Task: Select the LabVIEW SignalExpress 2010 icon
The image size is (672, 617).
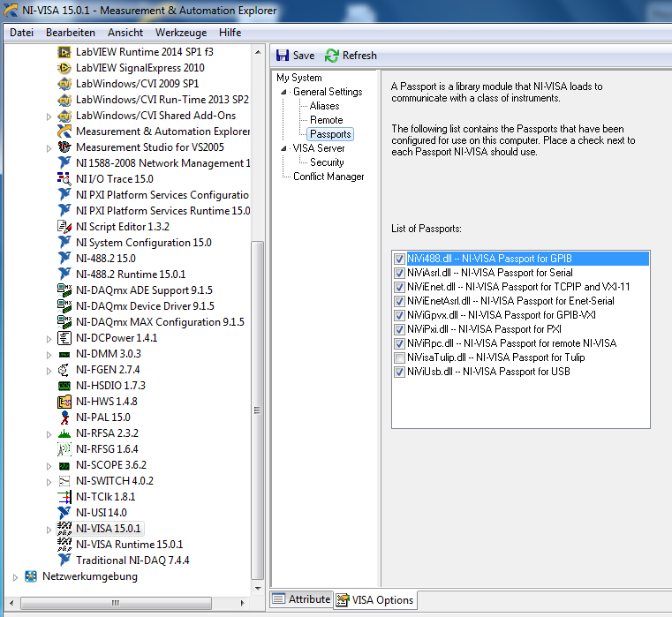Action: pos(64,68)
